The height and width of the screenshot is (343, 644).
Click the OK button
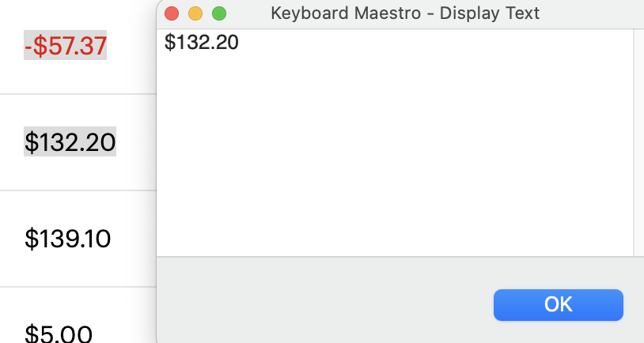click(558, 305)
